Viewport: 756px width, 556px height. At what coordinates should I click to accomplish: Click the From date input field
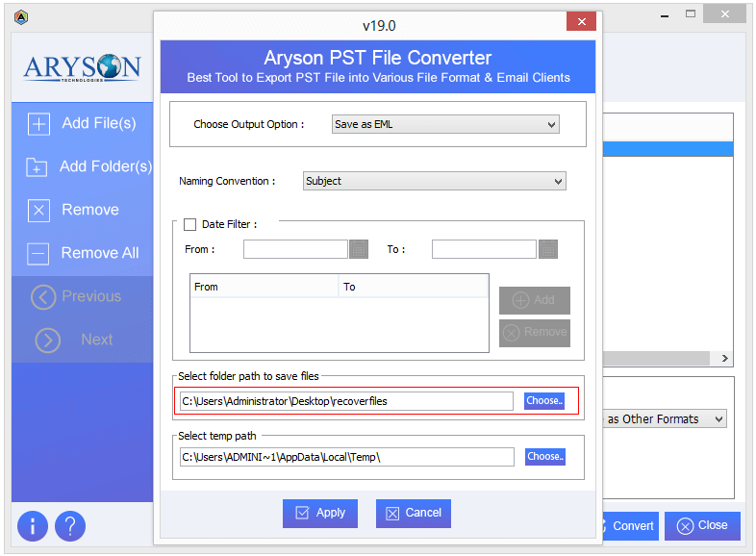click(295, 249)
